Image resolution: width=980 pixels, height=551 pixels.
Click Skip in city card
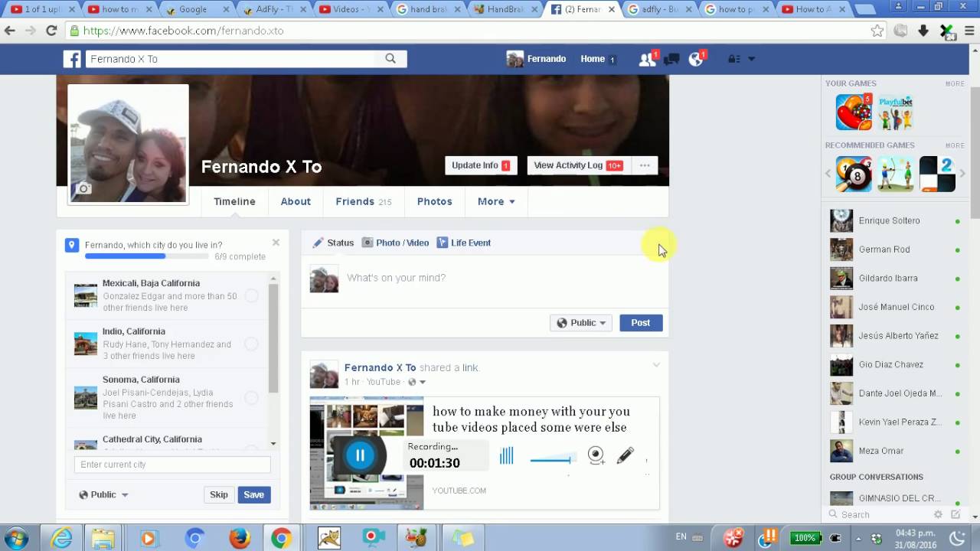(x=219, y=495)
